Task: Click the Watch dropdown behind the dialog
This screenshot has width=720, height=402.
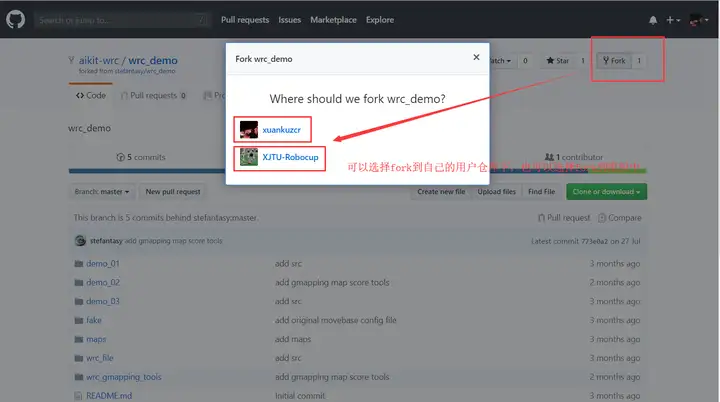Action: (501, 61)
